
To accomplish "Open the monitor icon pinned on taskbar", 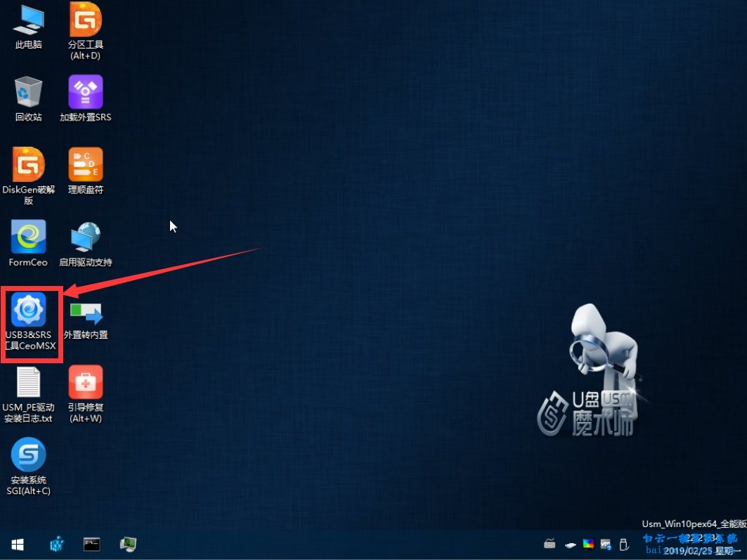I will click(x=128, y=544).
